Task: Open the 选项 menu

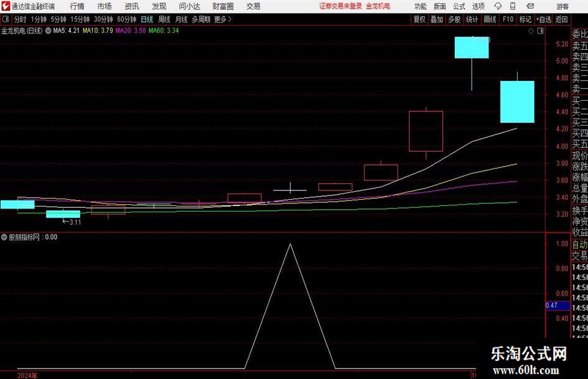Action: tap(478, 6)
